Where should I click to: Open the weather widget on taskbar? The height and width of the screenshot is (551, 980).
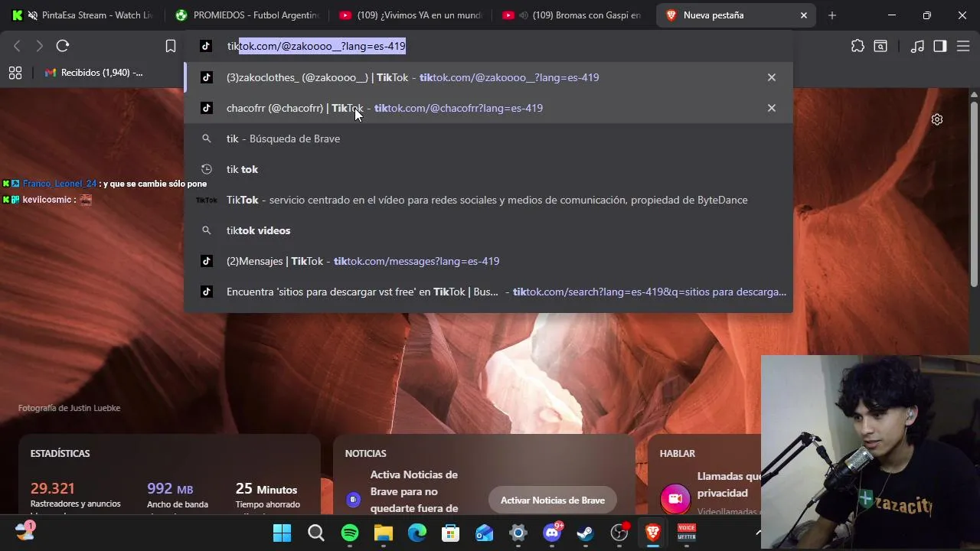pos(24,531)
